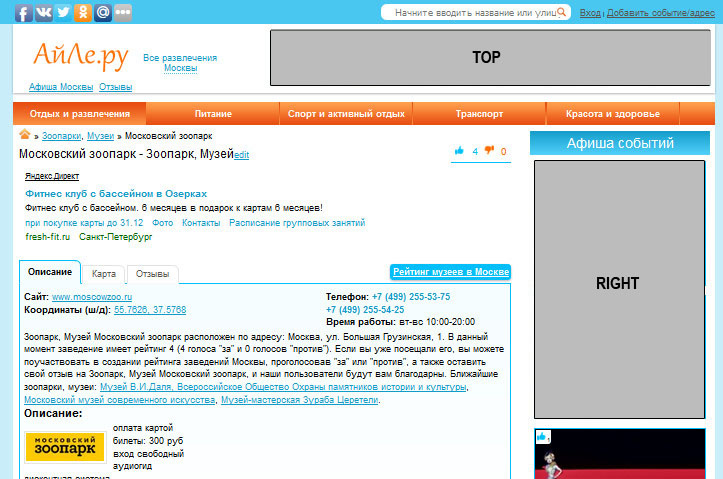Click phone +7 (499) 255-53-75
Viewport: 723px width, 479px height.
click(x=411, y=297)
